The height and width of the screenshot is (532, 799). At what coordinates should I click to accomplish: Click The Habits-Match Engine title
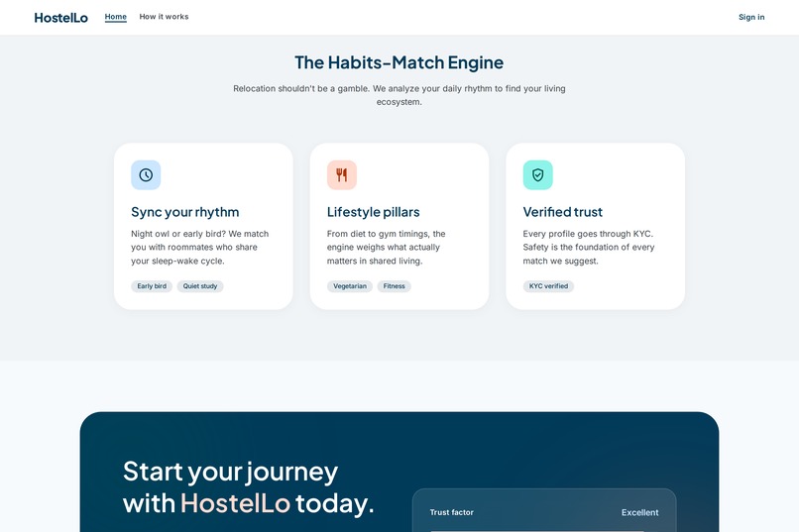(399, 62)
